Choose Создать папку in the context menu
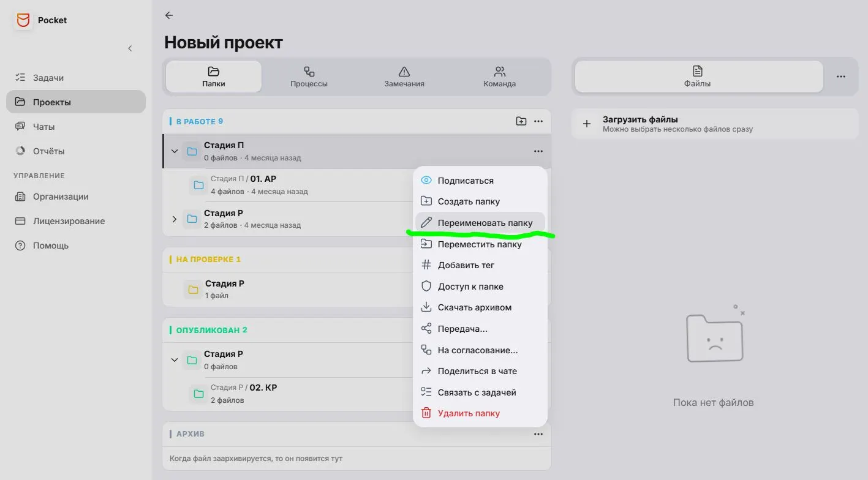Screen dimensions: 868x480 480,201
